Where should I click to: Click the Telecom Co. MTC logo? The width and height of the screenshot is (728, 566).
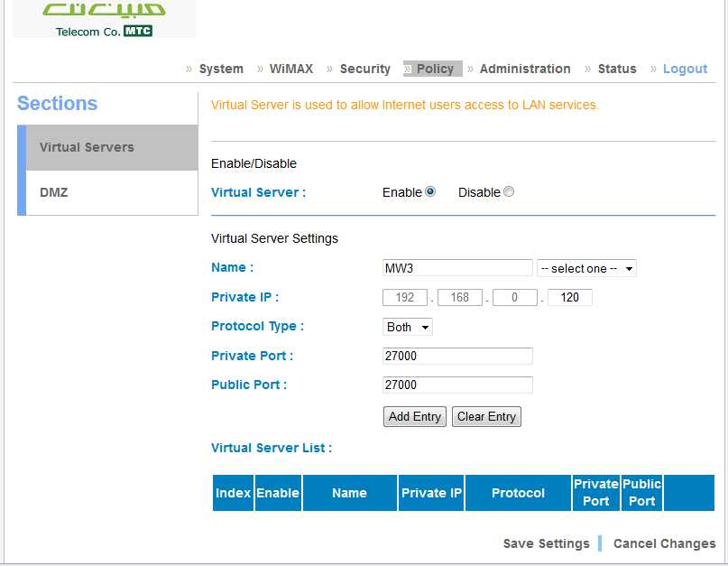104,20
